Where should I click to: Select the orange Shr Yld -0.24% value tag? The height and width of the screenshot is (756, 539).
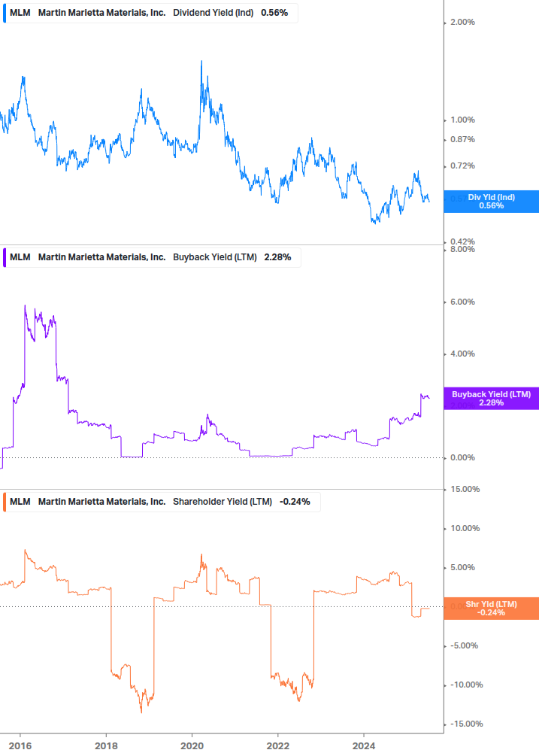coord(492,609)
